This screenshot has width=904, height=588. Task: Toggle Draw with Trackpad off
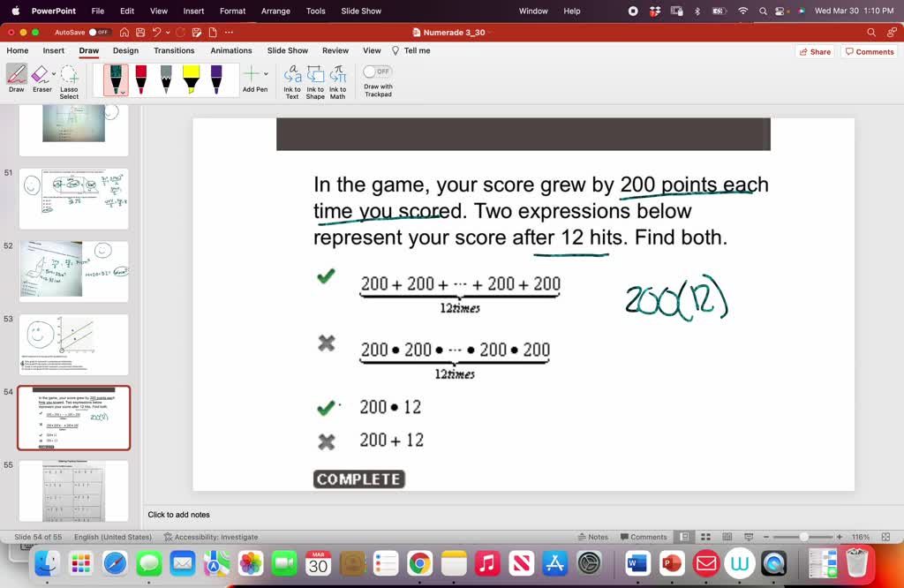tap(377, 72)
